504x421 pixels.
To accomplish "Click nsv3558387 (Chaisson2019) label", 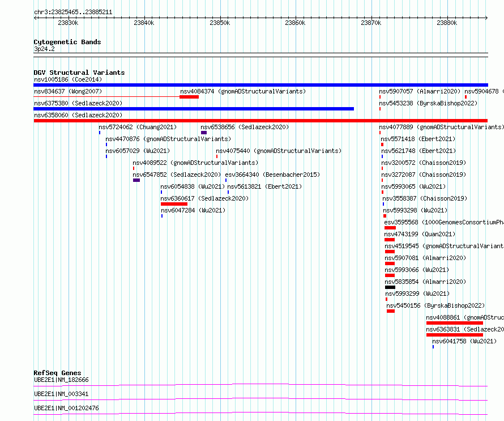I will click(425, 198).
